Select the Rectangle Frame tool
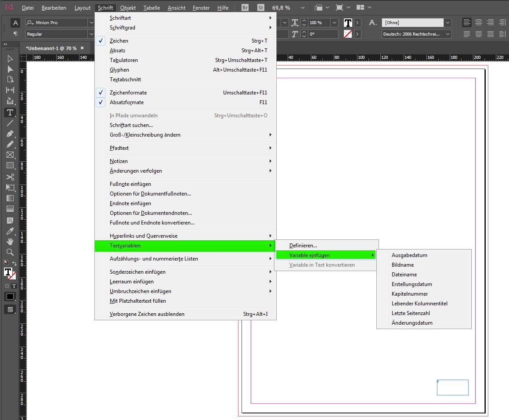The width and height of the screenshot is (509, 420). click(x=10, y=155)
